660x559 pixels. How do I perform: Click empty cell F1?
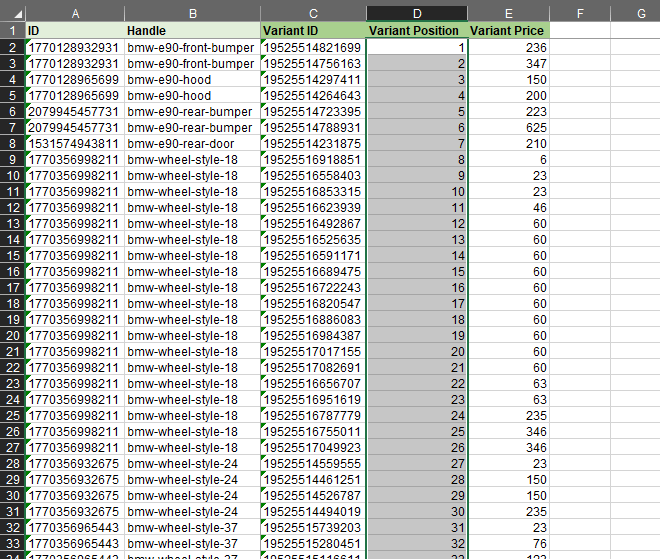(x=580, y=31)
